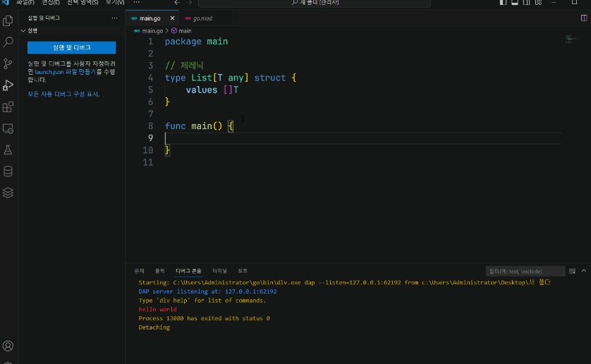Click 'Process 13080 has exited' console line
This screenshot has width=591, height=364.
tap(204, 318)
